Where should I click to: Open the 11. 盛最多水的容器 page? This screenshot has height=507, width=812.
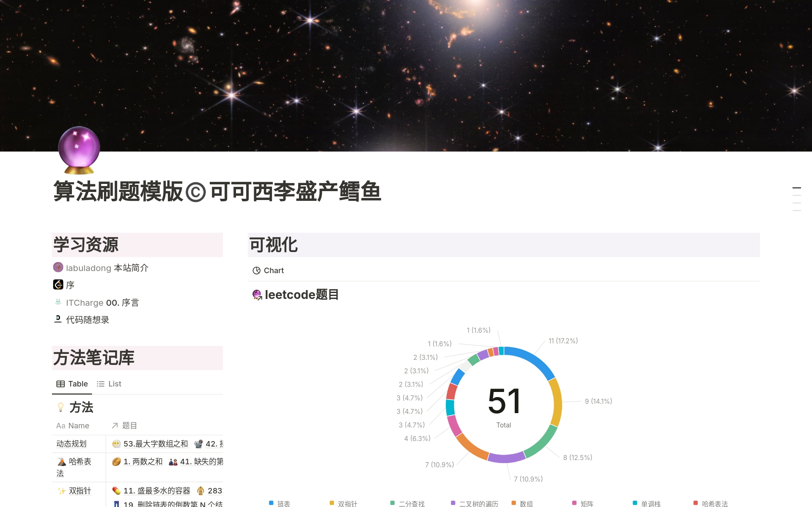click(156, 491)
